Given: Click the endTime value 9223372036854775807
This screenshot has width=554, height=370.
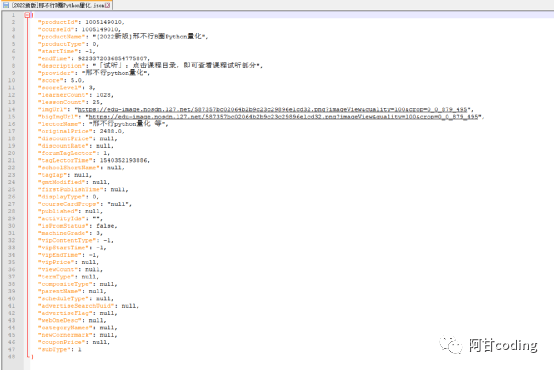Looking at the screenshot, I should pos(113,59).
